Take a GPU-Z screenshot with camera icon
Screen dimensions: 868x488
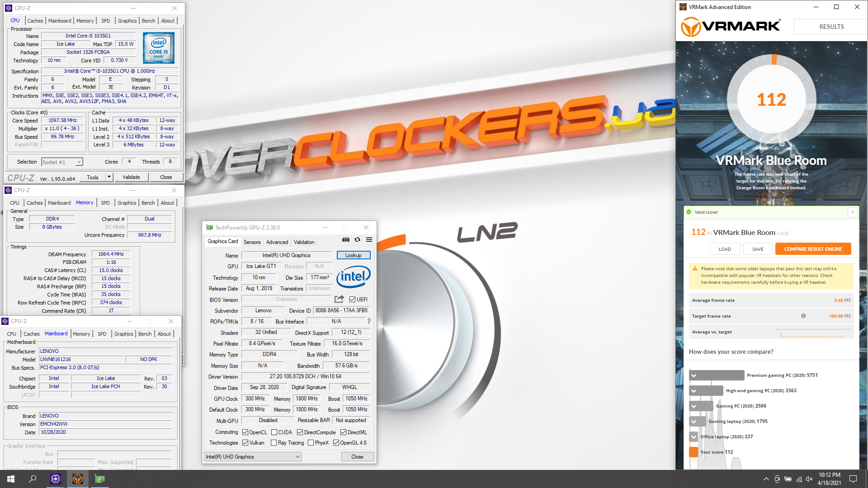(x=346, y=240)
